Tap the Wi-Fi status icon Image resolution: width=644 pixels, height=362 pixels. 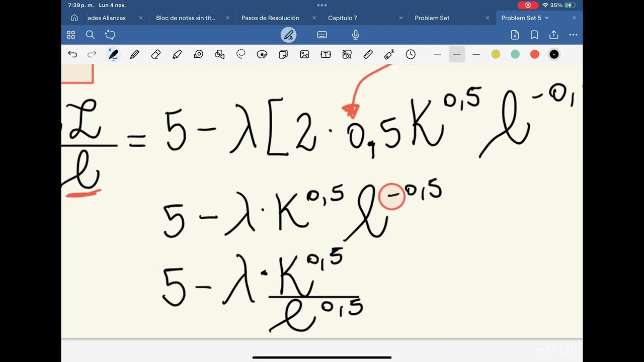545,5
